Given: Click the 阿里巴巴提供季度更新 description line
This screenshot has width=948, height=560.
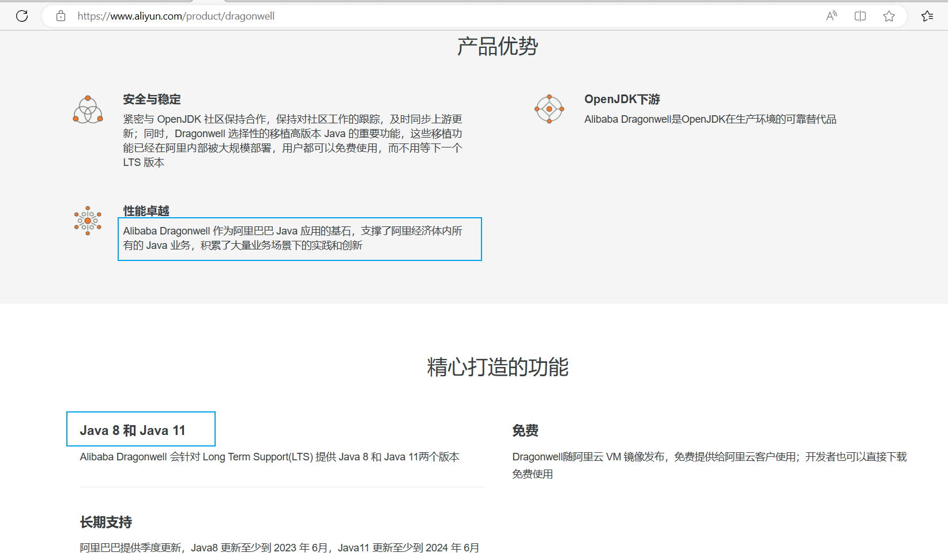Looking at the screenshot, I should [x=279, y=547].
